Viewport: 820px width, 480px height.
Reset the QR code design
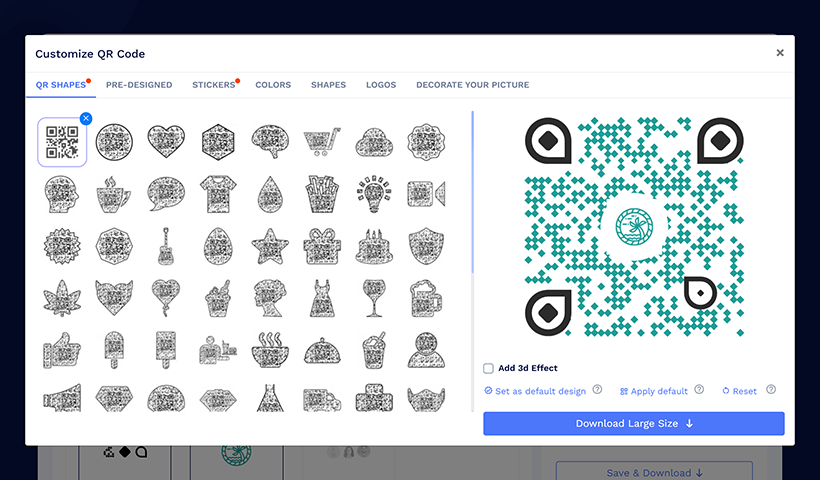click(739, 391)
